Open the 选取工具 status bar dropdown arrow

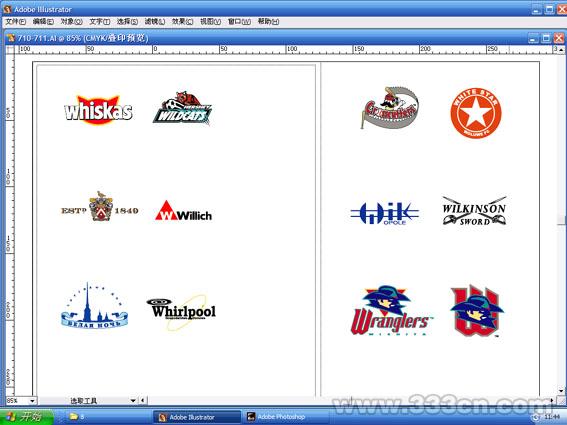(133, 400)
